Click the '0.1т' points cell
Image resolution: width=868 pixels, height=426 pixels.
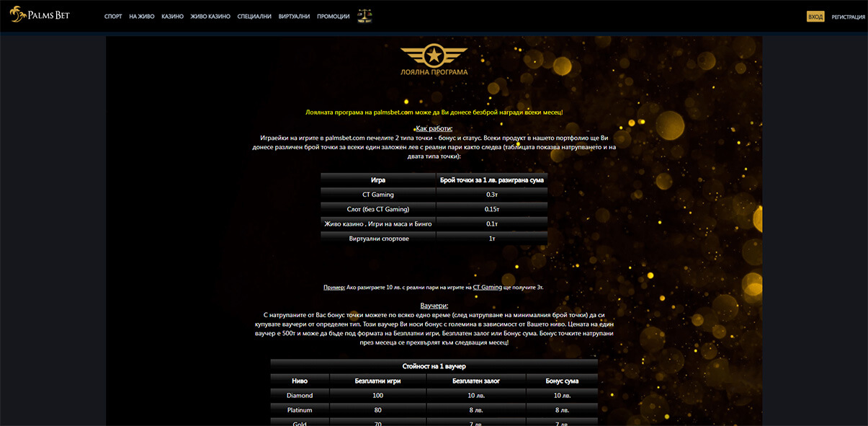click(x=492, y=224)
